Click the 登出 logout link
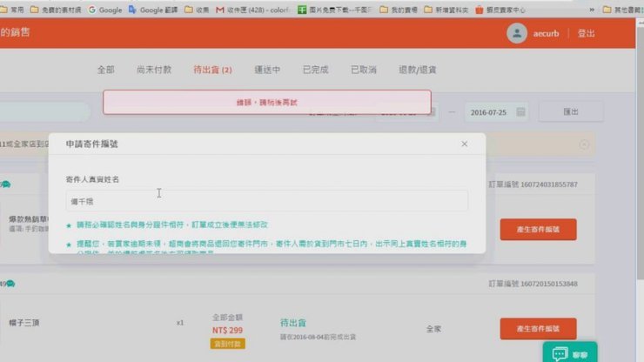The height and width of the screenshot is (362, 644). pyautogui.click(x=586, y=33)
